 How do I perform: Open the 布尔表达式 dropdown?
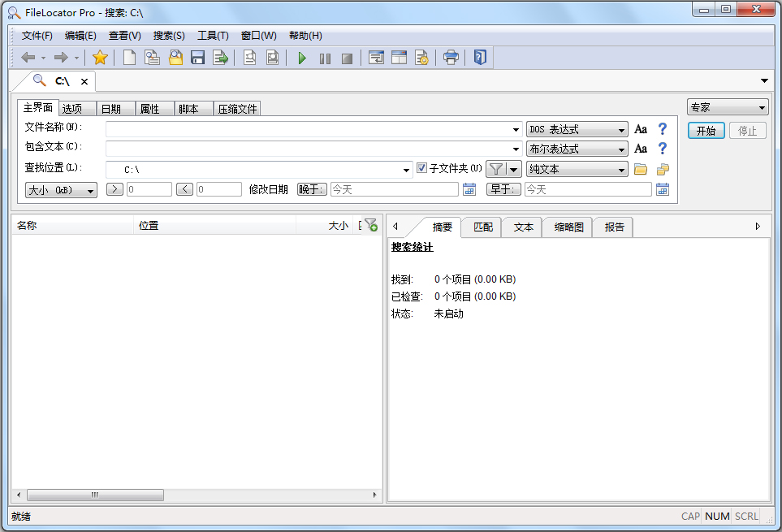(577, 149)
